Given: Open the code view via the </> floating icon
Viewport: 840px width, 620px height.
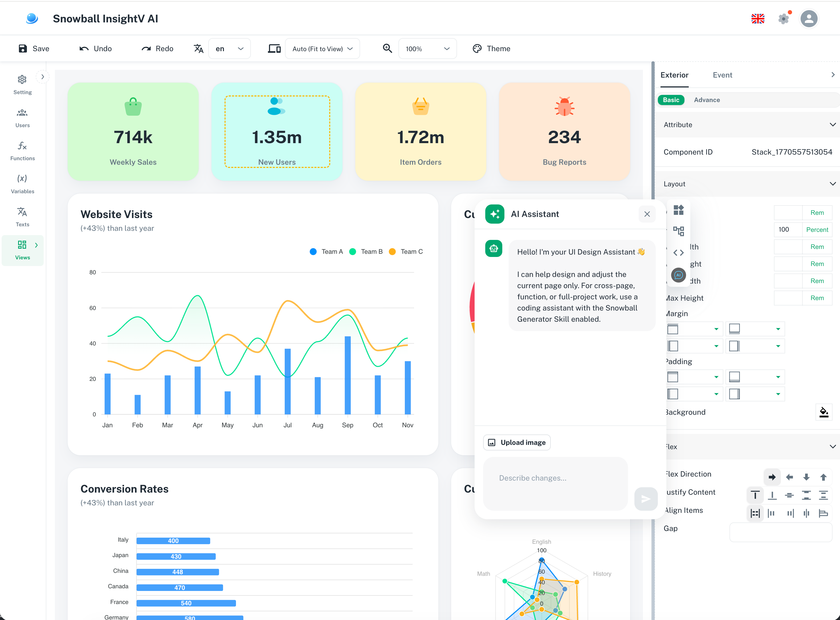Looking at the screenshot, I should [679, 252].
